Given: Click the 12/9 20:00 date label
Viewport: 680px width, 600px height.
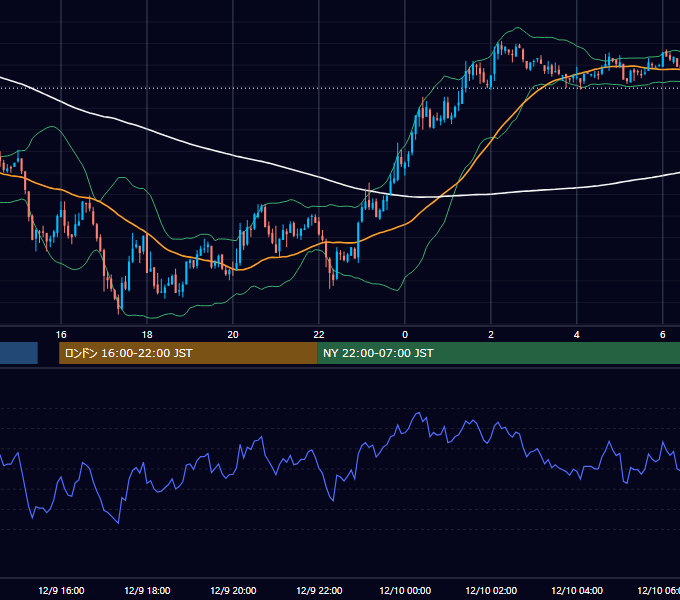Looking at the screenshot, I should point(233,590).
